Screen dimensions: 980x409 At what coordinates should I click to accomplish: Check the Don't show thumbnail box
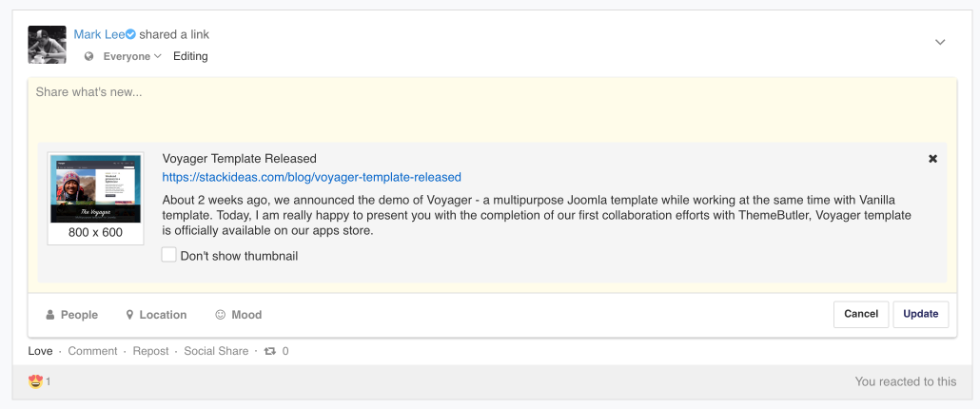pyautogui.click(x=168, y=255)
